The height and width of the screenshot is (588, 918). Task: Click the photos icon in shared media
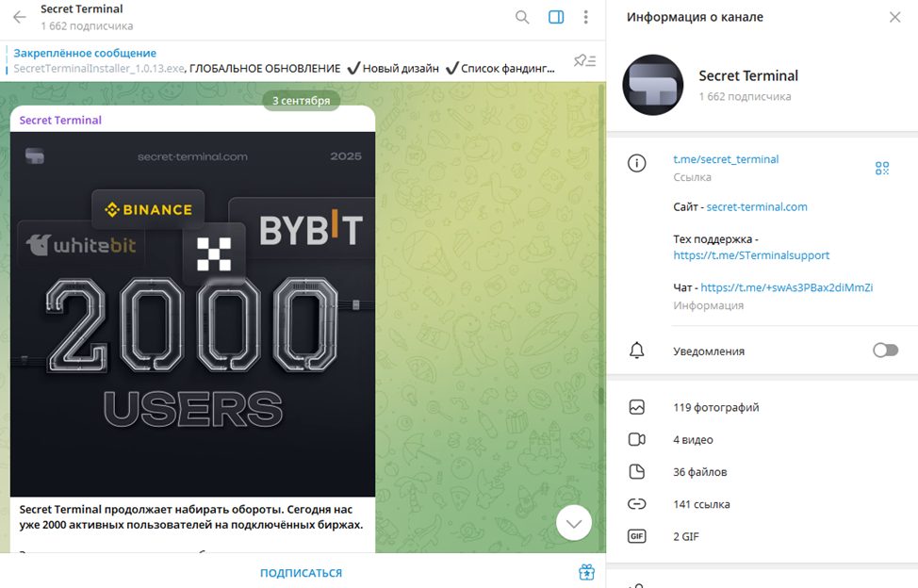636,407
